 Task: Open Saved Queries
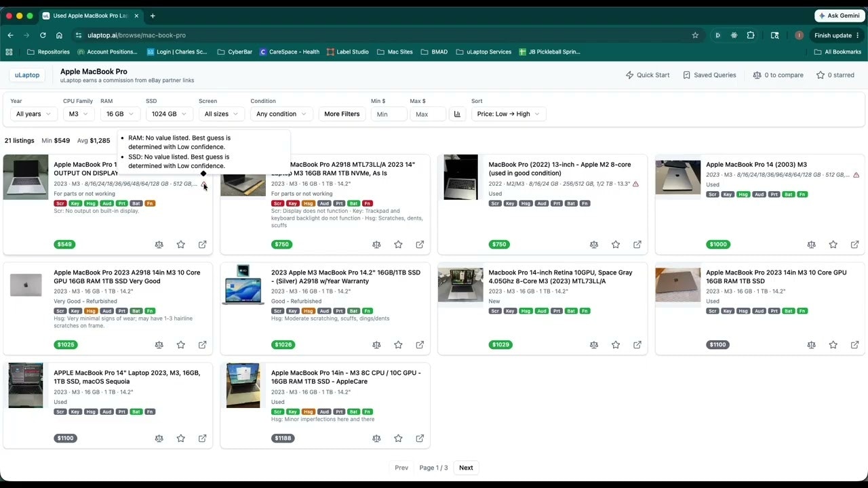[x=709, y=75]
